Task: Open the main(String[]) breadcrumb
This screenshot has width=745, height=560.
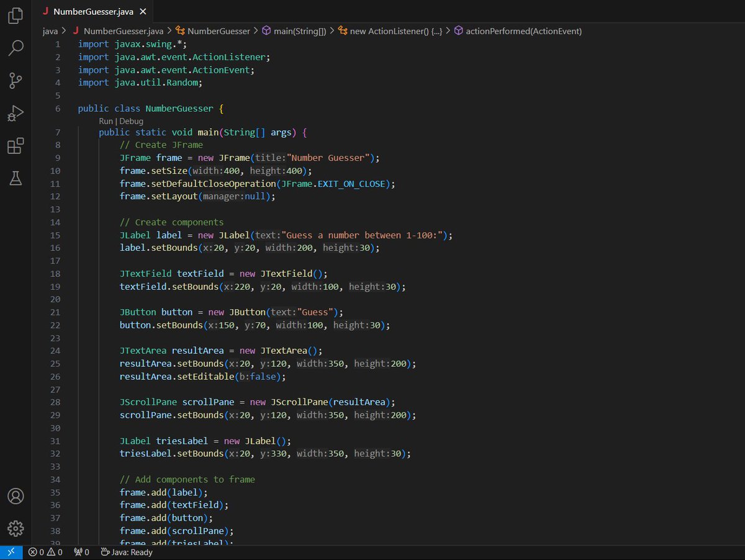Action: pos(294,31)
